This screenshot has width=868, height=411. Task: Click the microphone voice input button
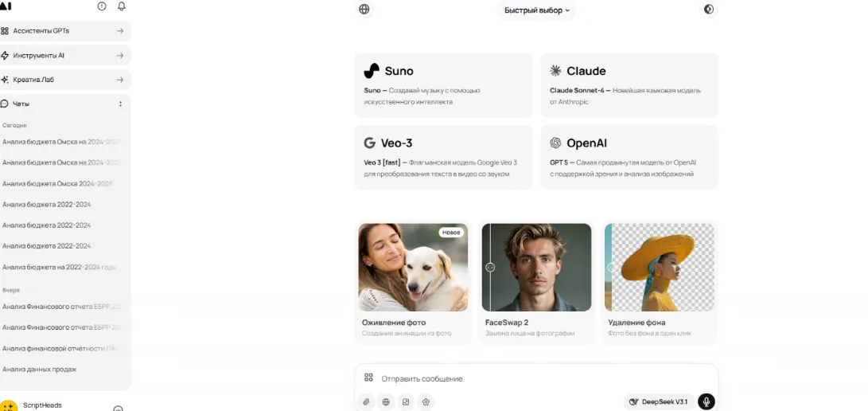click(x=706, y=401)
